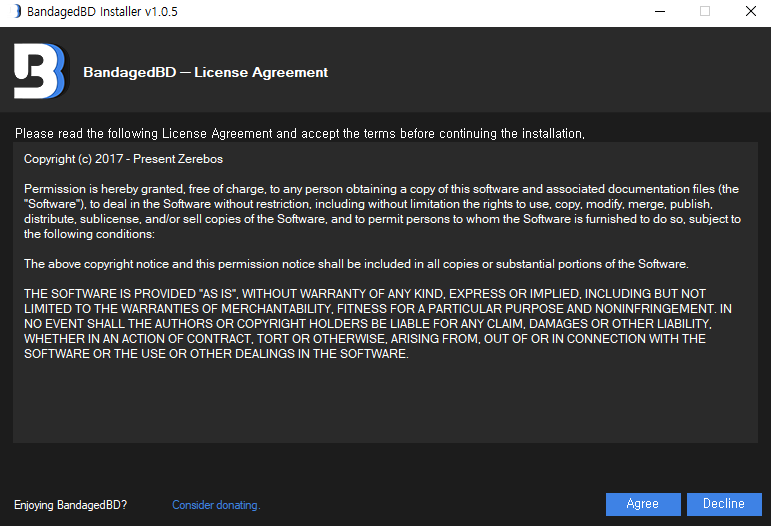Screen dimensions: 771x526
Task: Click the "BandagedBD — License Agreement" heading
Action: point(206,72)
